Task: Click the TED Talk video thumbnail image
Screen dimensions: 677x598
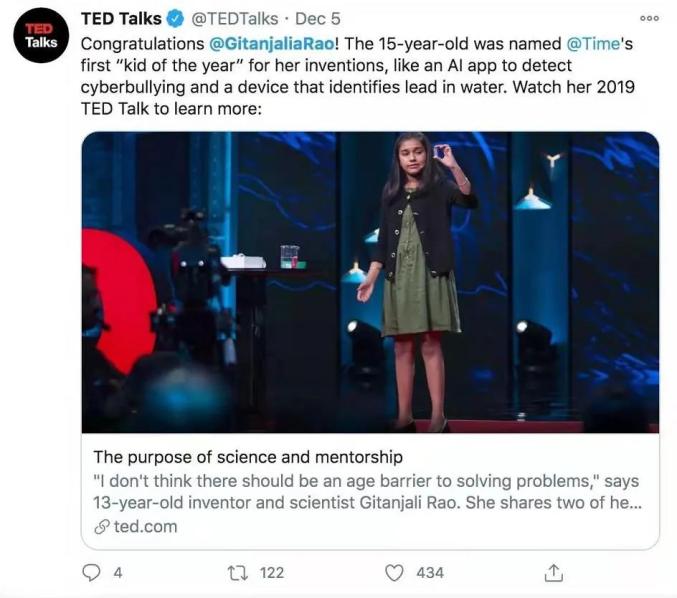Action: tap(370, 282)
